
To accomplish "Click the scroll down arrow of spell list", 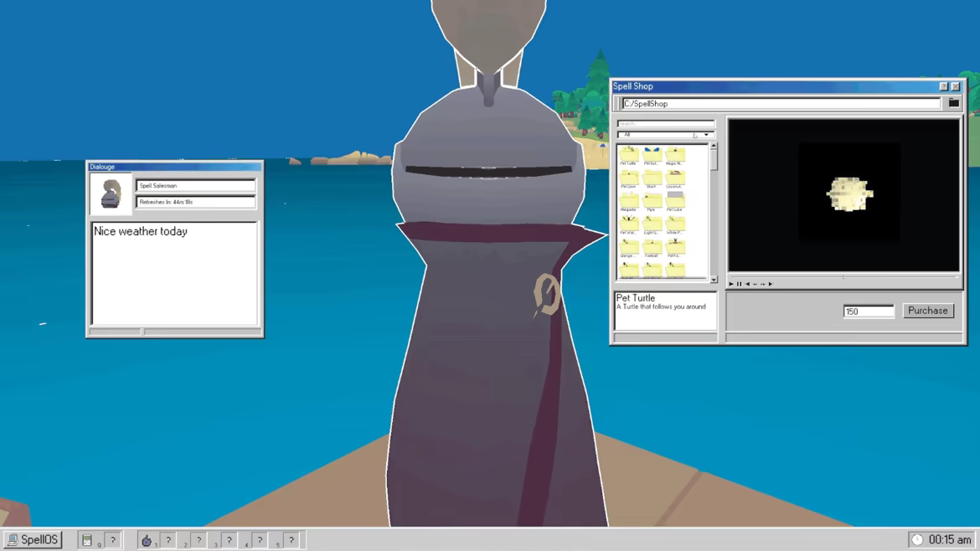I will [714, 279].
